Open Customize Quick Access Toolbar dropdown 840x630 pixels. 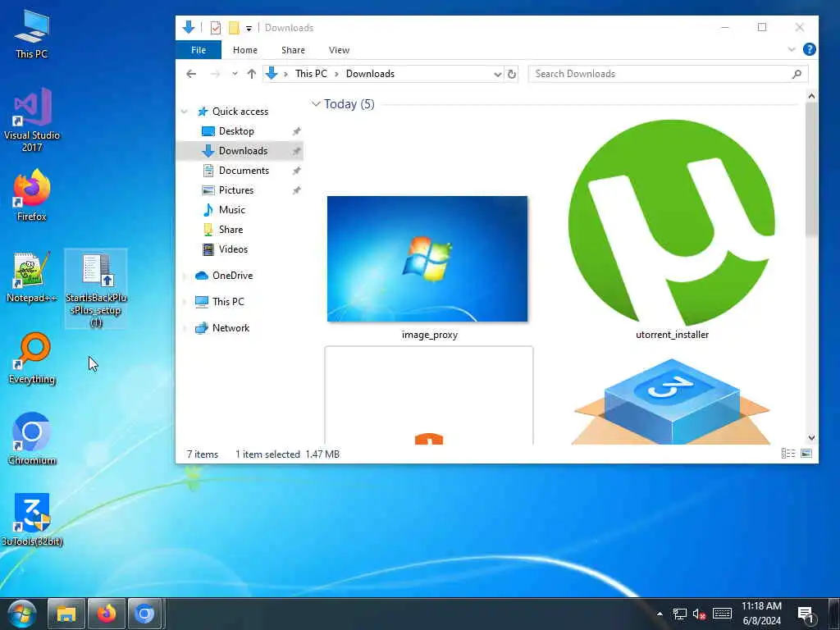[249, 29]
